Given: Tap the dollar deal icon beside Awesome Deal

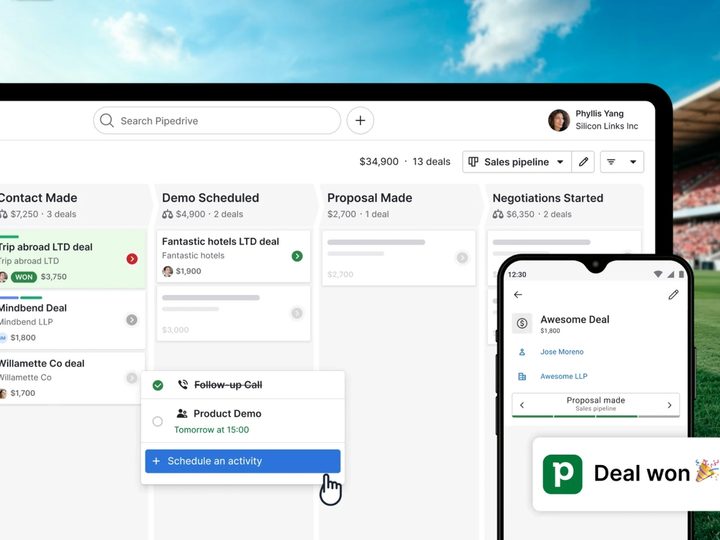Looking at the screenshot, I should pos(522,323).
